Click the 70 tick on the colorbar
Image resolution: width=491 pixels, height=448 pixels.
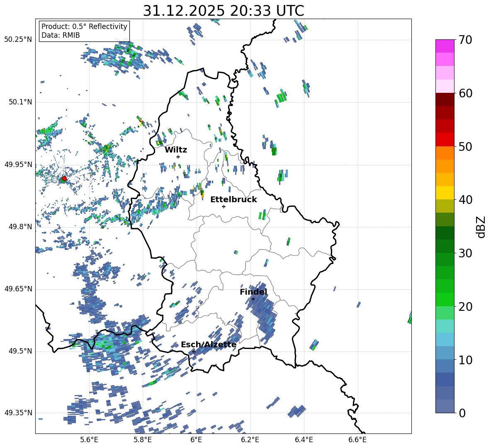pyautogui.click(x=465, y=40)
